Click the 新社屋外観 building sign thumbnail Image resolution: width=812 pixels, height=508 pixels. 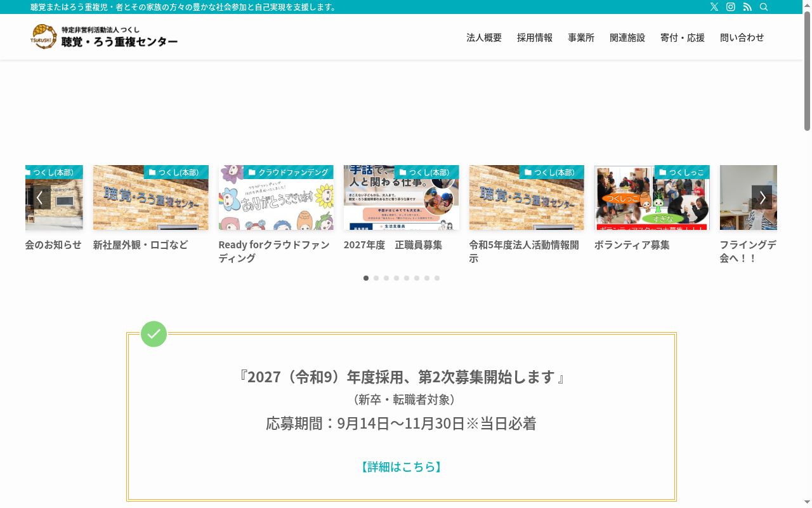coord(151,197)
